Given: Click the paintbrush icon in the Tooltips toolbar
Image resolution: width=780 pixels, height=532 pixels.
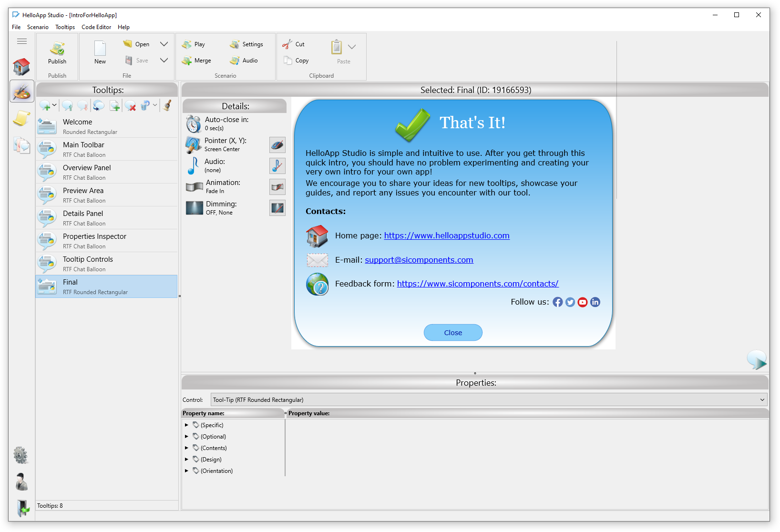Looking at the screenshot, I should point(167,105).
